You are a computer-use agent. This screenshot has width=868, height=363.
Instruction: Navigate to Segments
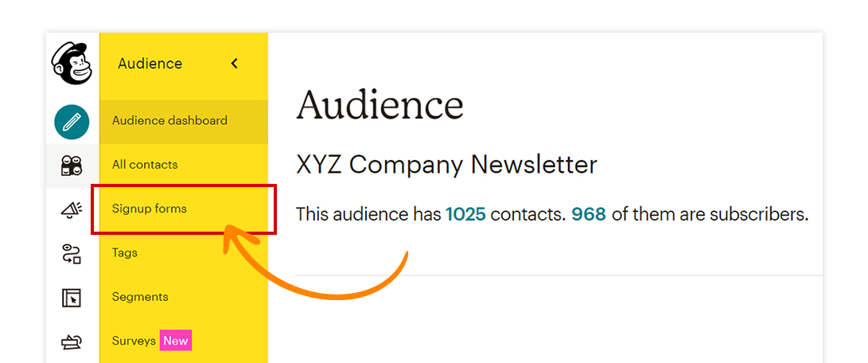point(140,297)
